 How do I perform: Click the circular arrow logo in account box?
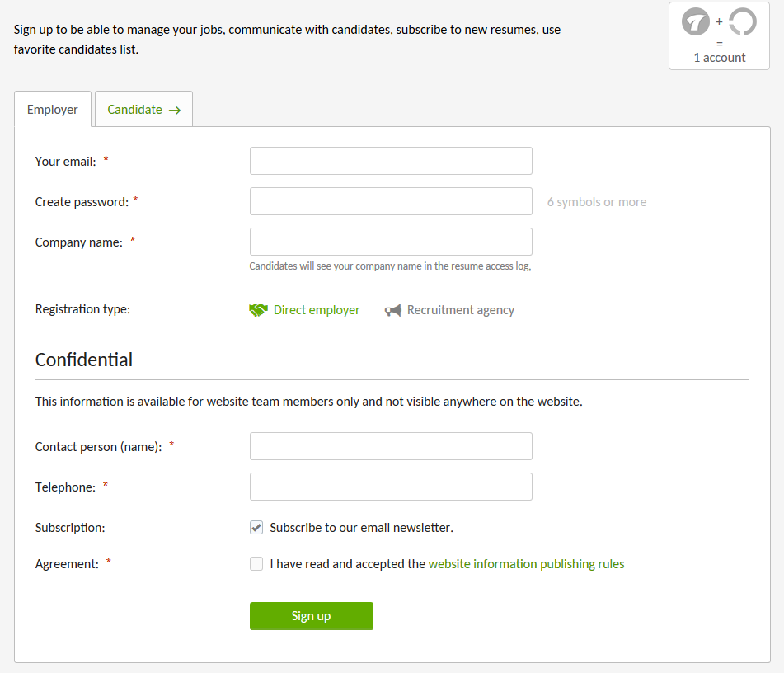click(x=743, y=22)
